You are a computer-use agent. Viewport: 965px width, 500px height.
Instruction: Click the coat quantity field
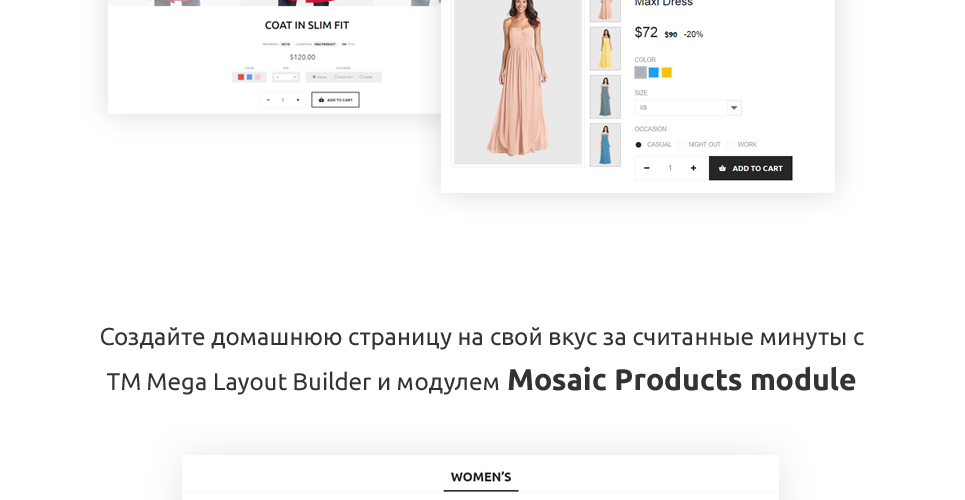283,100
